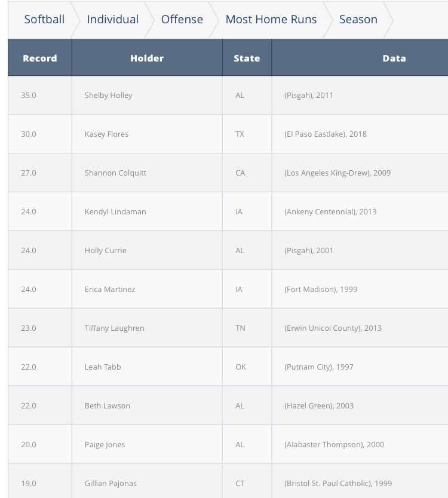Open the Season breadcrumb
Image resolution: width=448 pixels, height=498 pixels.
358,19
